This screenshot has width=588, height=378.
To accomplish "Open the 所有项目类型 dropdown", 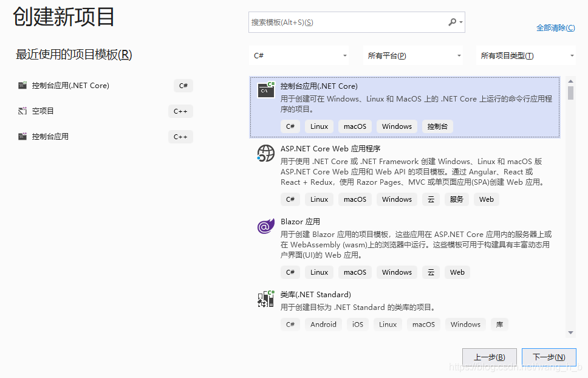I will pos(526,55).
